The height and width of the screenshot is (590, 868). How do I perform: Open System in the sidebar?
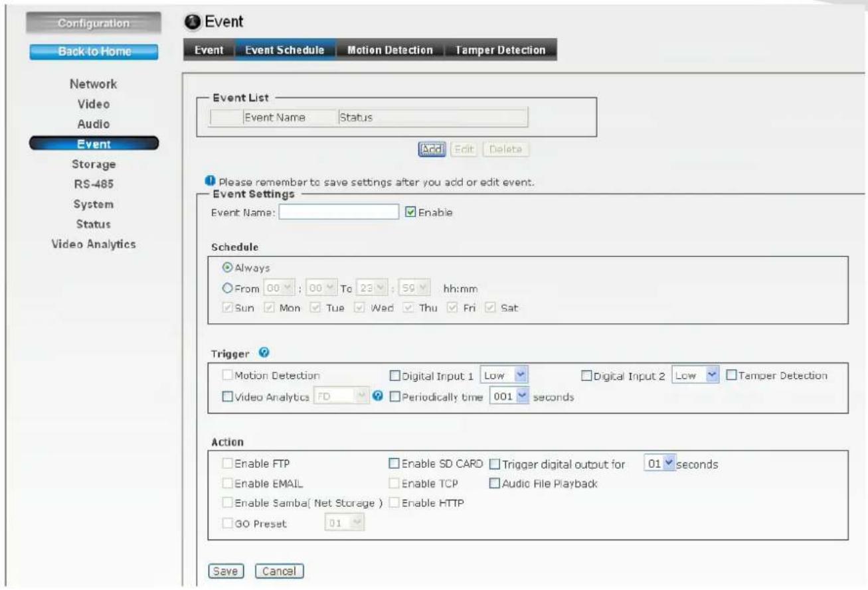pyautogui.click(x=94, y=204)
